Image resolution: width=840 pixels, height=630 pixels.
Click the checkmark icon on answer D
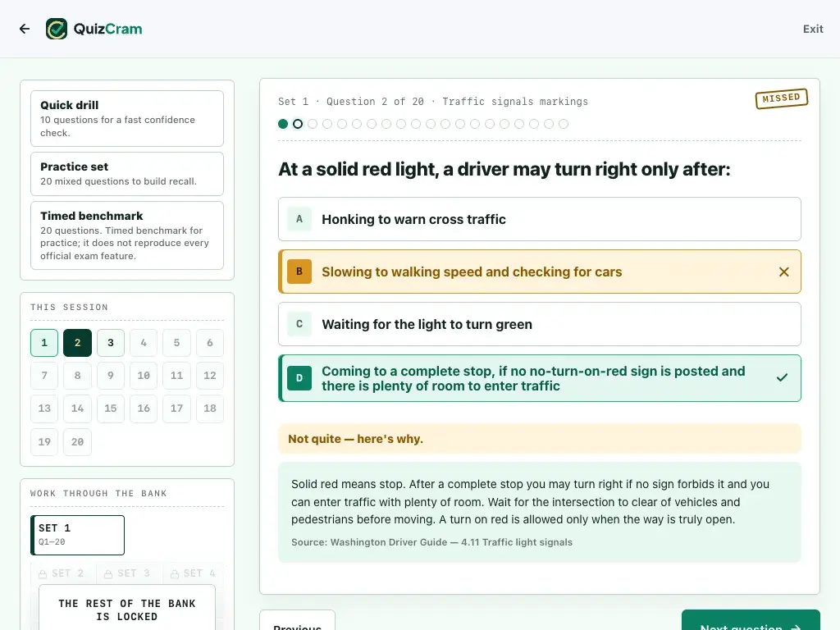pyautogui.click(x=782, y=377)
